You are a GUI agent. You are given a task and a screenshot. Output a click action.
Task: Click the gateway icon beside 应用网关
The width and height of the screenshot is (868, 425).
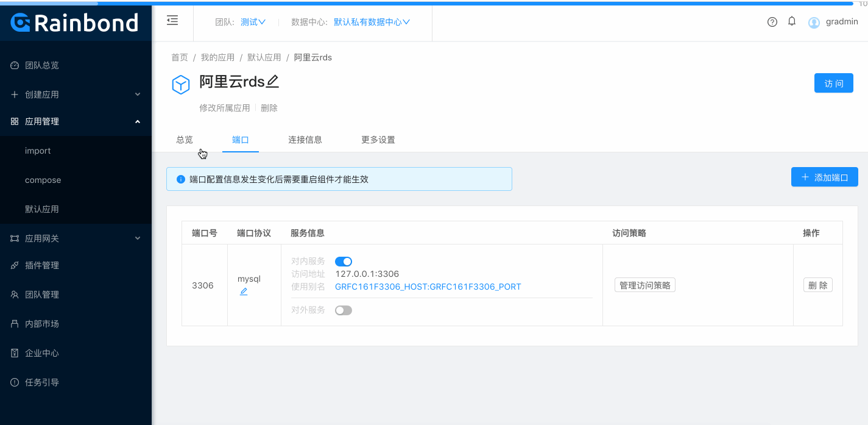pyautogui.click(x=15, y=238)
